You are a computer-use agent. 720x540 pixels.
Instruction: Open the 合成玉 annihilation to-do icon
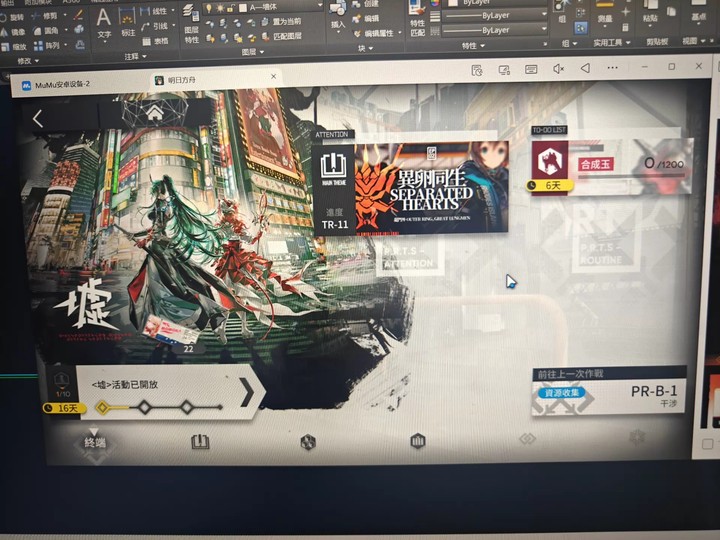tap(548, 160)
